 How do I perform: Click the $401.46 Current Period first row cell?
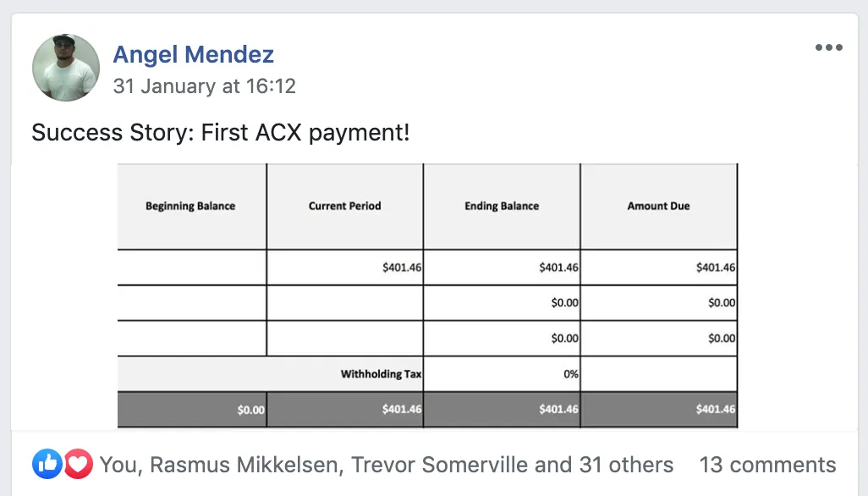[x=401, y=268]
